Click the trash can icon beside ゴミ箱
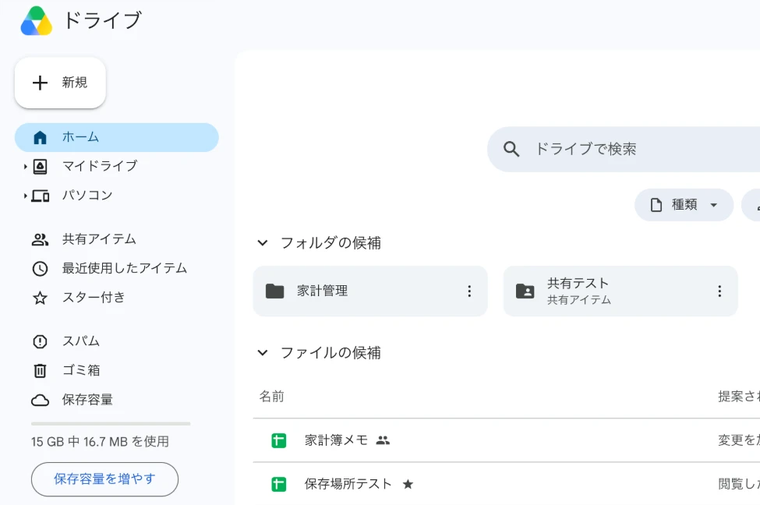This screenshot has width=760, height=505. click(x=40, y=371)
